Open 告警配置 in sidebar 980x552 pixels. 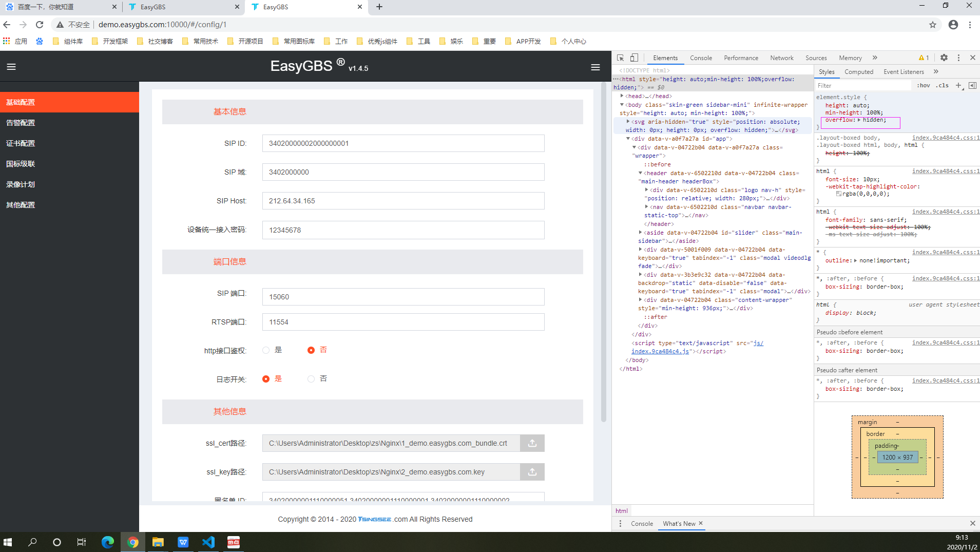coord(69,123)
